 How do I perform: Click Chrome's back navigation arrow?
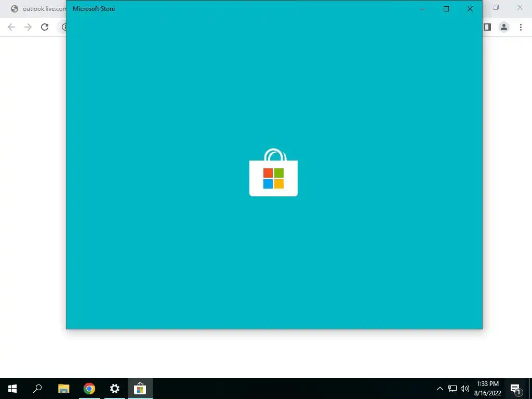tap(11, 27)
